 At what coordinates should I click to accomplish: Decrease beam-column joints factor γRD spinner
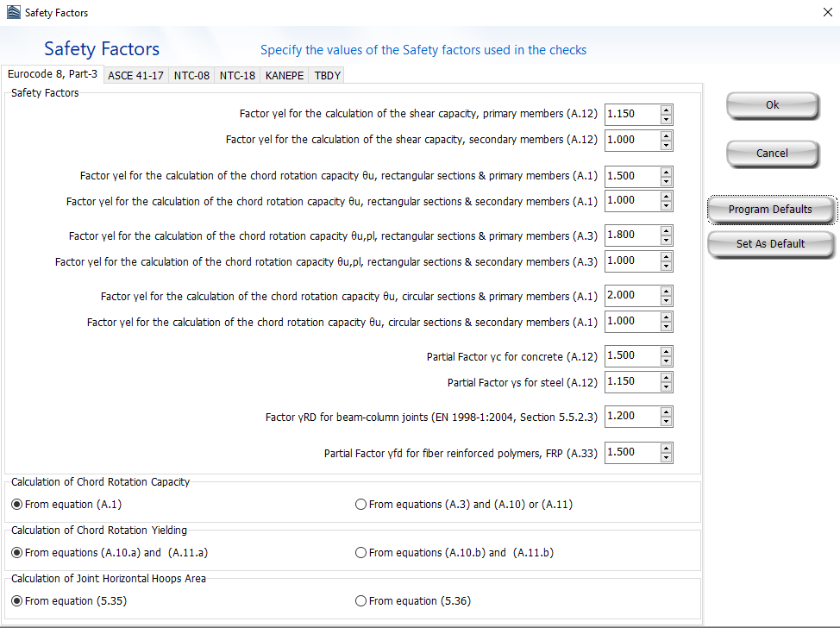tap(666, 421)
